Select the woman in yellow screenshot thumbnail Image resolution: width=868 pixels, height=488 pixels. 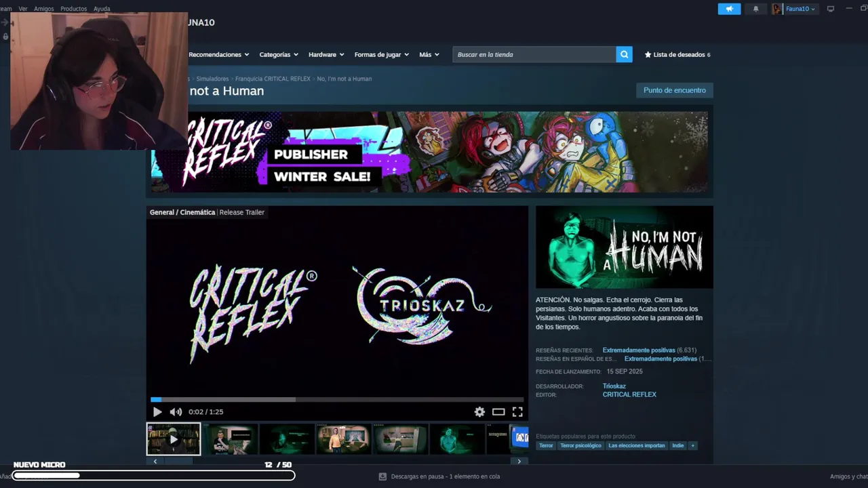tap(344, 439)
